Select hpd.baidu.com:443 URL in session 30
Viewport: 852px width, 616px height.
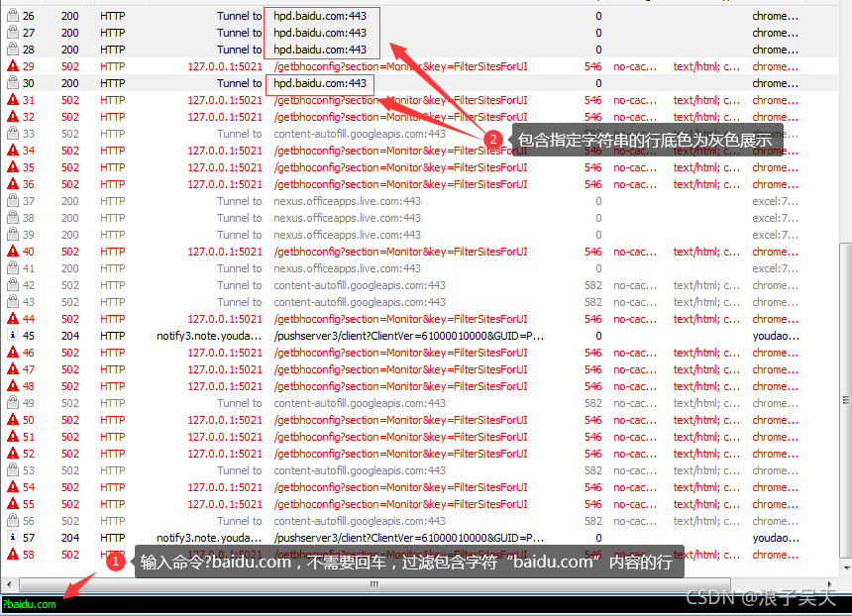(x=320, y=83)
